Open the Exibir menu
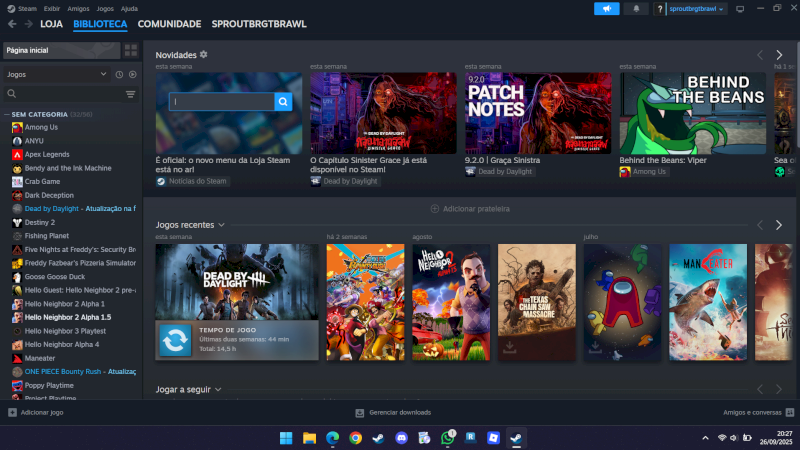800x450 pixels. click(50, 8)
